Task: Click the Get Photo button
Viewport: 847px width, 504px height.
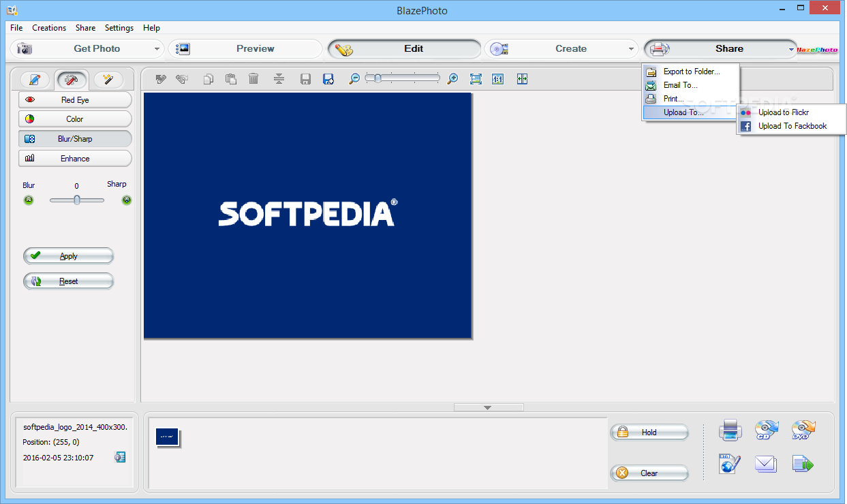Action: (87, 49)
